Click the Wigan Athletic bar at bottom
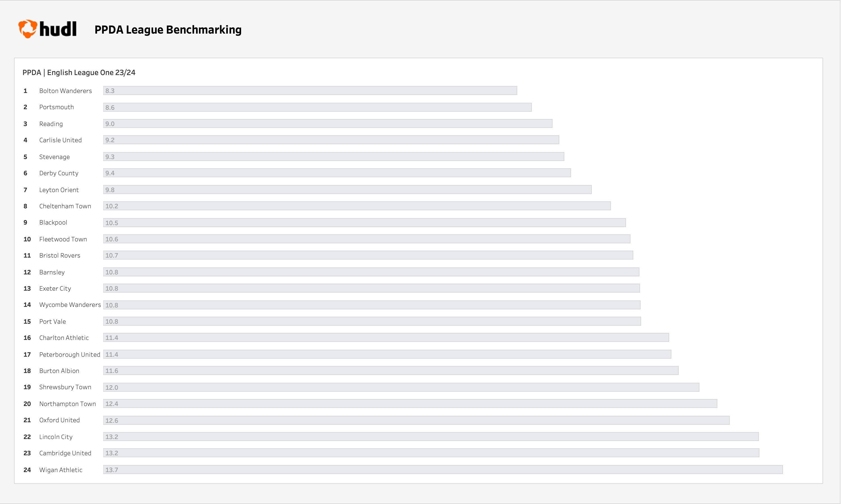841x504 pixels. [442, 470]
